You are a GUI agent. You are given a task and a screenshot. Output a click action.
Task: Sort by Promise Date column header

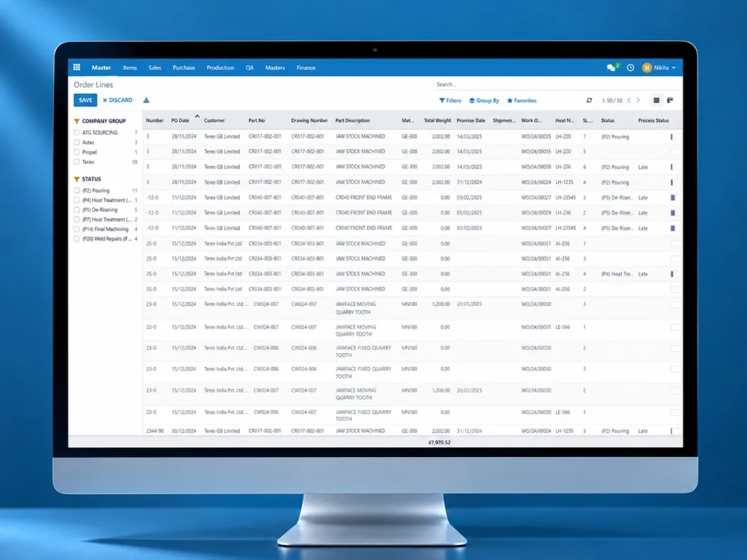tap(471, 120)
